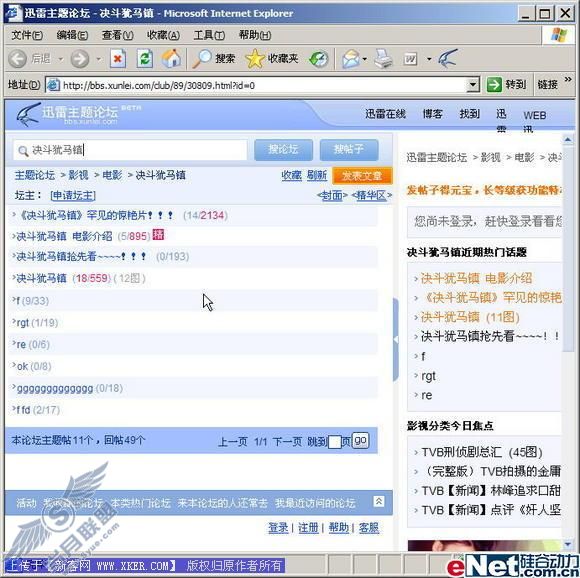Click the History icon

coord(319,59)
